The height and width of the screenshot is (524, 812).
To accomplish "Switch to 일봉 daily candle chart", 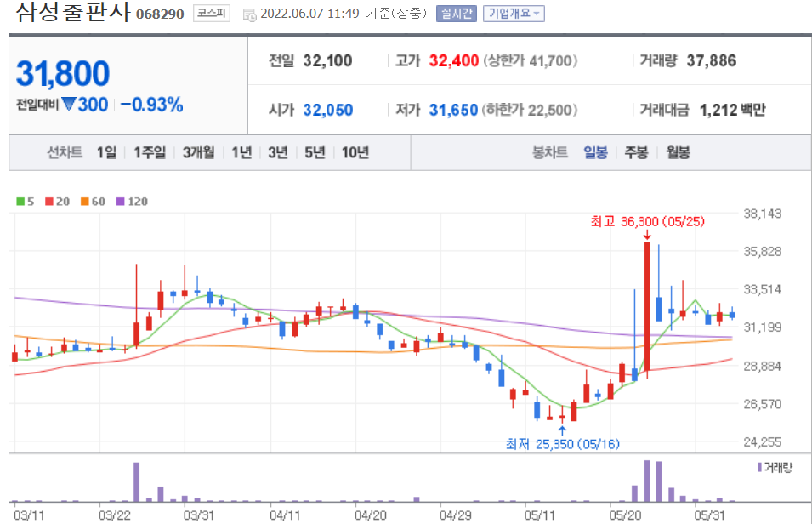I will point(595,152).
